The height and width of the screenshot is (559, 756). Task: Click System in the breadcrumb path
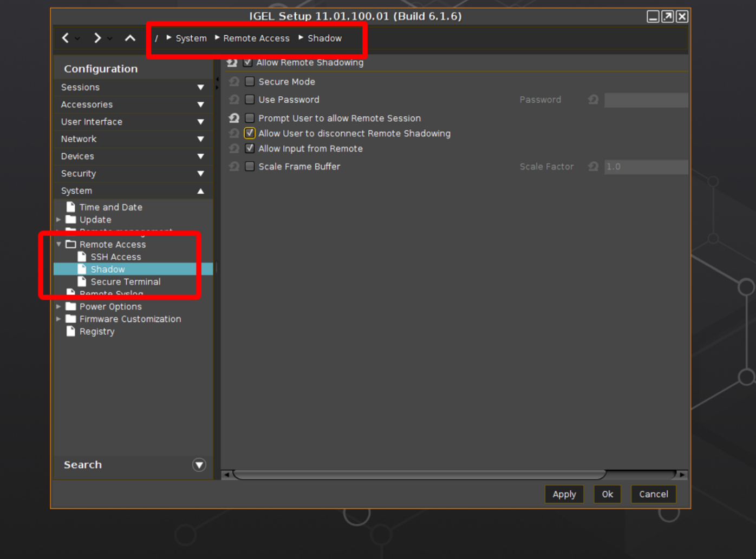(191, 38)
